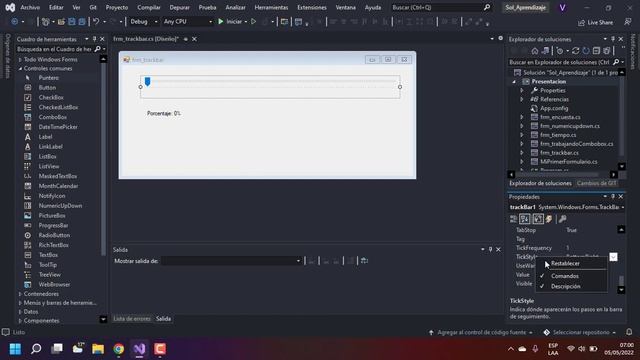Pick the CheckBox control in toolbox
This screenshot has height=360, width=640.
[51, 98]
